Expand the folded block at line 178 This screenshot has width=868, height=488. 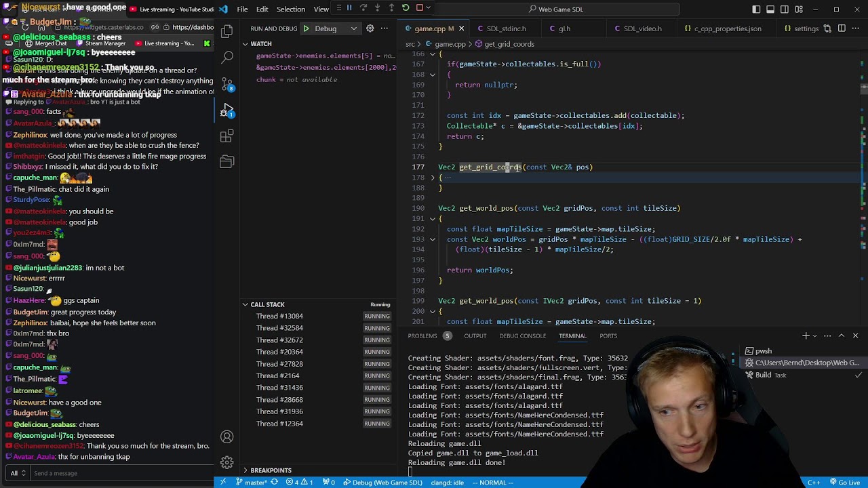[433, 177]
